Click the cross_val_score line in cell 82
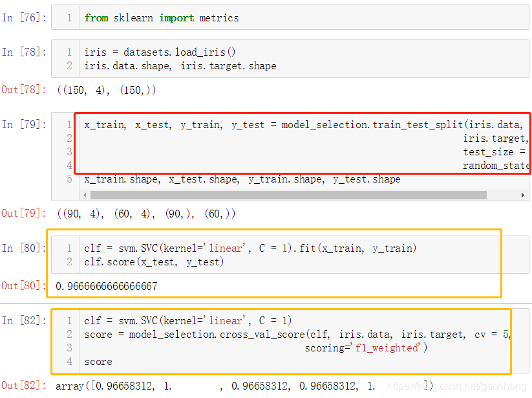532x398 pixels. (297, 335)
